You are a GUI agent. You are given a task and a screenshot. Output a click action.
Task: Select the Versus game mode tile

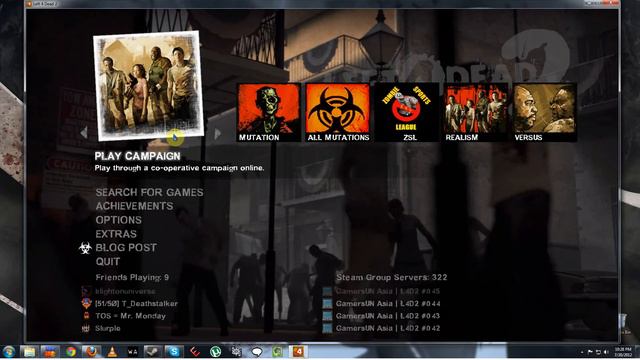pos(544,113)
